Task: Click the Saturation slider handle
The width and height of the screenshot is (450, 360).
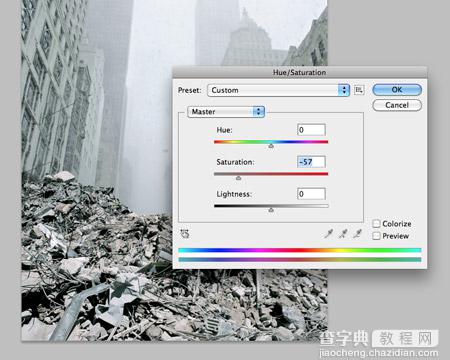Action: click(x=238, y=178)
